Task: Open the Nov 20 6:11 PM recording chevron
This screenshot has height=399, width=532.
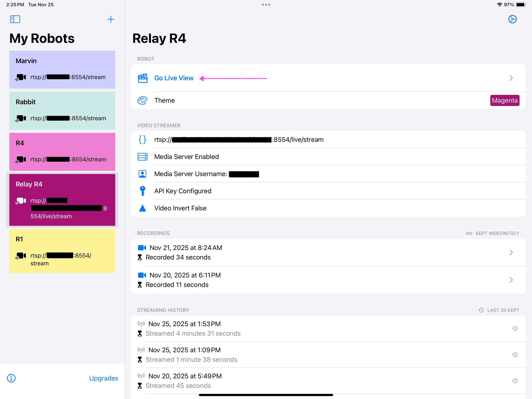Action: click(x=511, y=280)
